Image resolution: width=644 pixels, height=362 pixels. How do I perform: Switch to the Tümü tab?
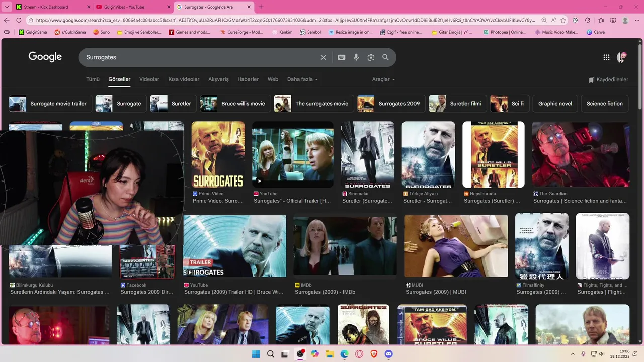click(x=93, y=79)
